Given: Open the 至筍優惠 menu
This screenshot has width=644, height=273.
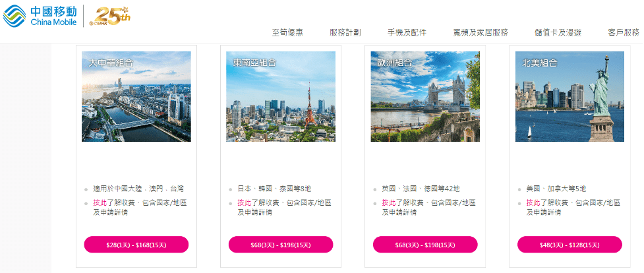Looking at the screenshot, I should coord(287,33).
